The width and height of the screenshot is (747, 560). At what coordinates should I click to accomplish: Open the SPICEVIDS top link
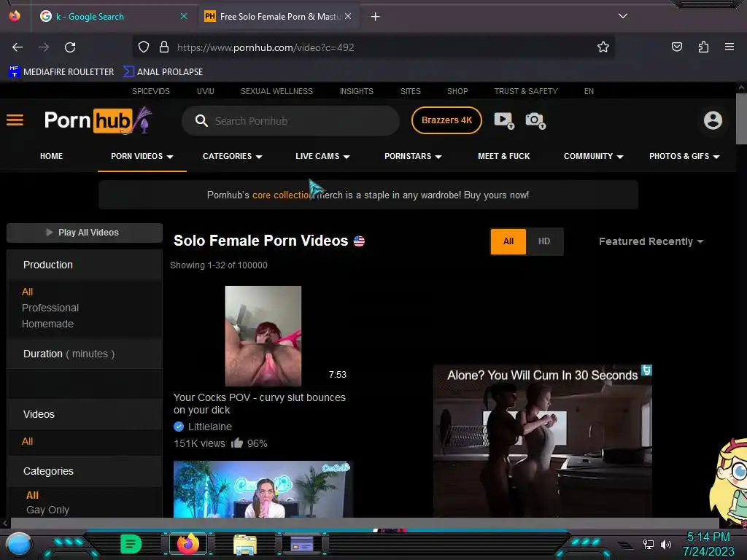pos(150,91)
